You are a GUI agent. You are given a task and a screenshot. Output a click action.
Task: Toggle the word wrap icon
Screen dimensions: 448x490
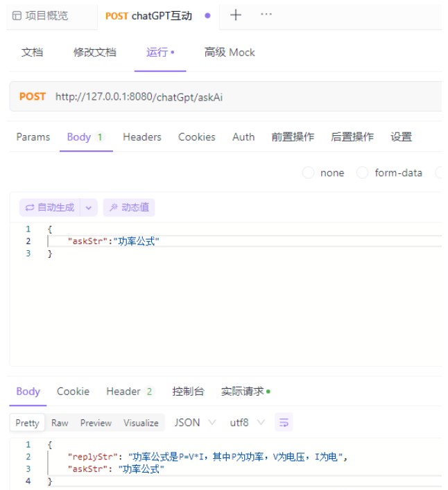coord(284,422)
